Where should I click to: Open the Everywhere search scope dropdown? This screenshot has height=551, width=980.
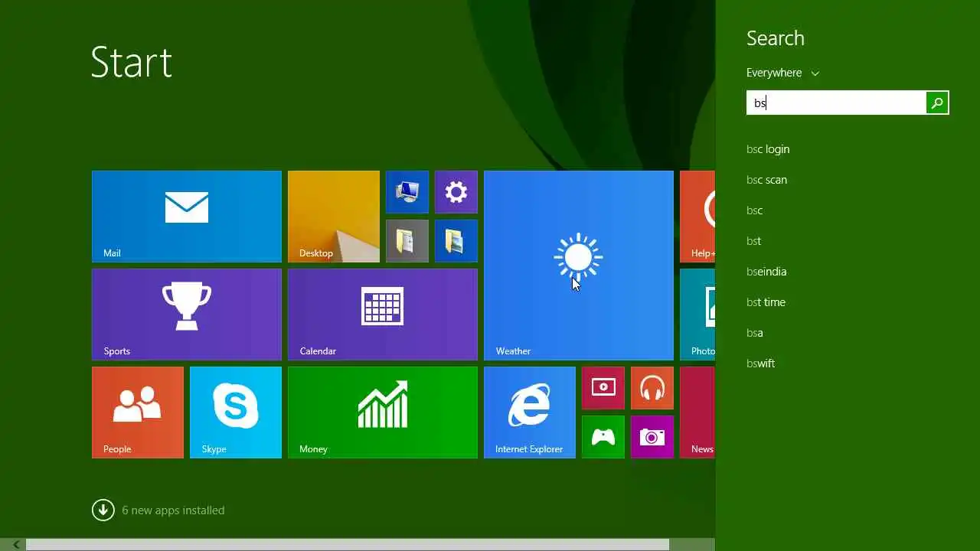pyautogui.click(x=782, y=73)
